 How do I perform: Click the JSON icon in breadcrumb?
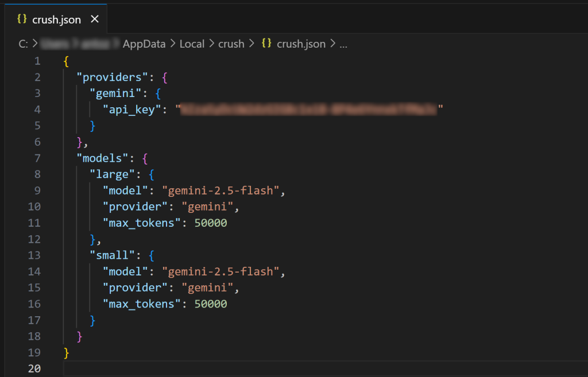point(266,43)
